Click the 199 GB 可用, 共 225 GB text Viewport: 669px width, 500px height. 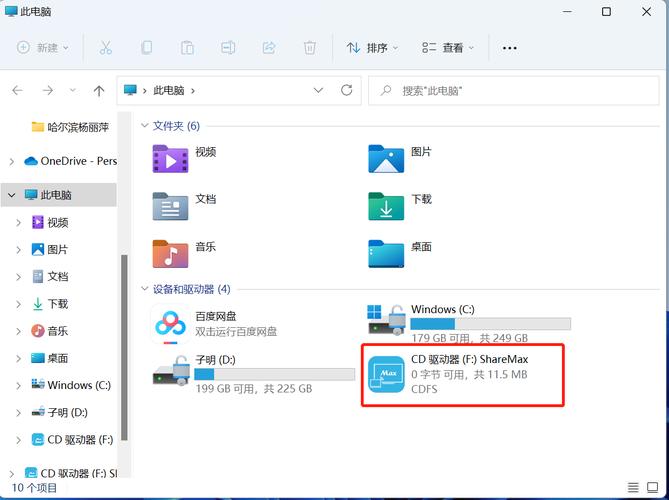pos(254,389)
